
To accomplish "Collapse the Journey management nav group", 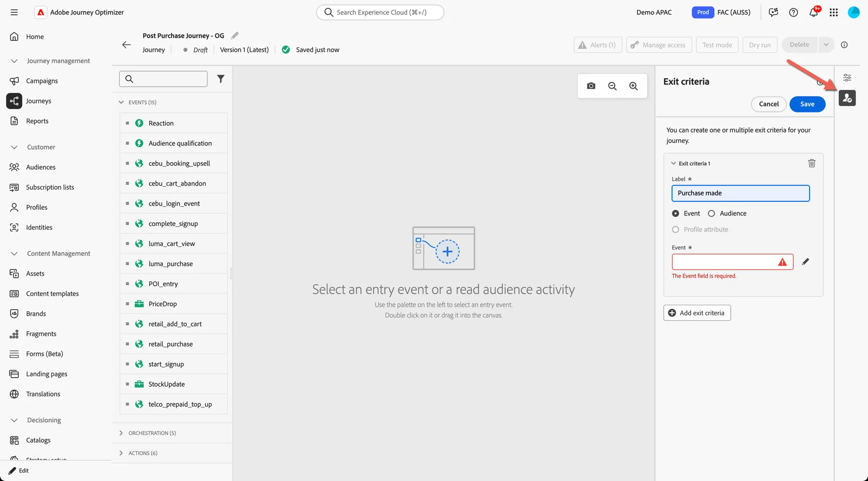I will click(14, 61).
